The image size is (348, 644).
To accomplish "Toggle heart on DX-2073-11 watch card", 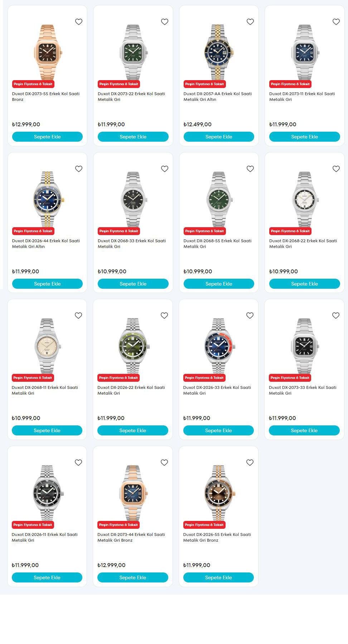I will (336, 22).
